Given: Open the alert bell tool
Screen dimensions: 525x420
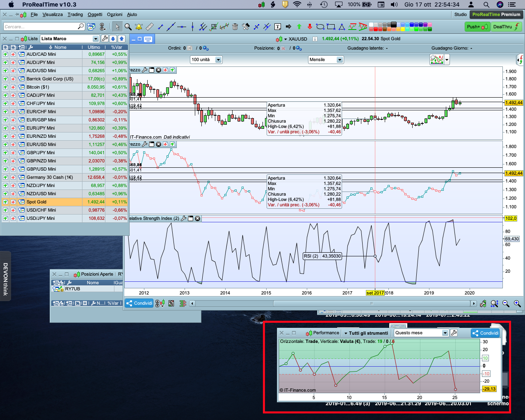Looking at the screenshot, I should (139, 27).
